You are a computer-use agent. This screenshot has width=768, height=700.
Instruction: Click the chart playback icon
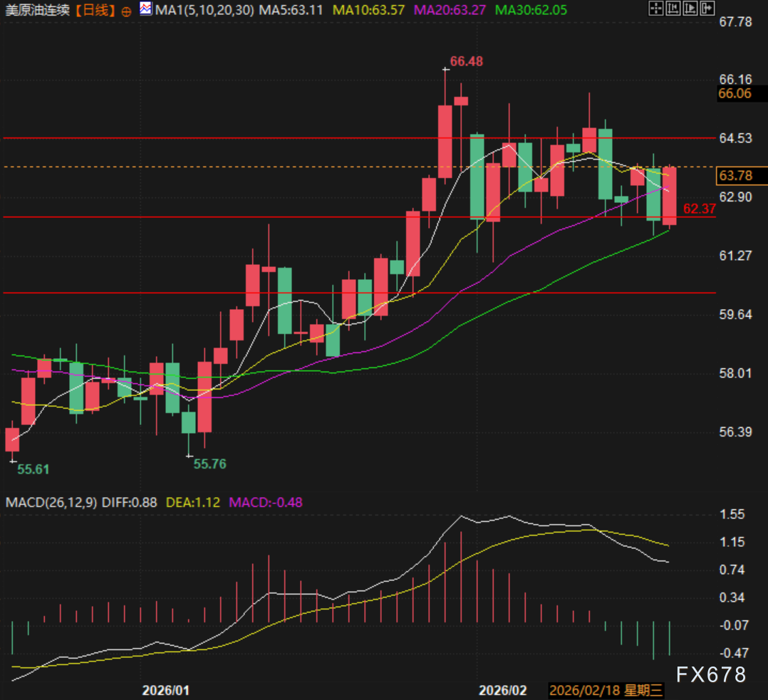pyautogui.click(x=690, y=9)
